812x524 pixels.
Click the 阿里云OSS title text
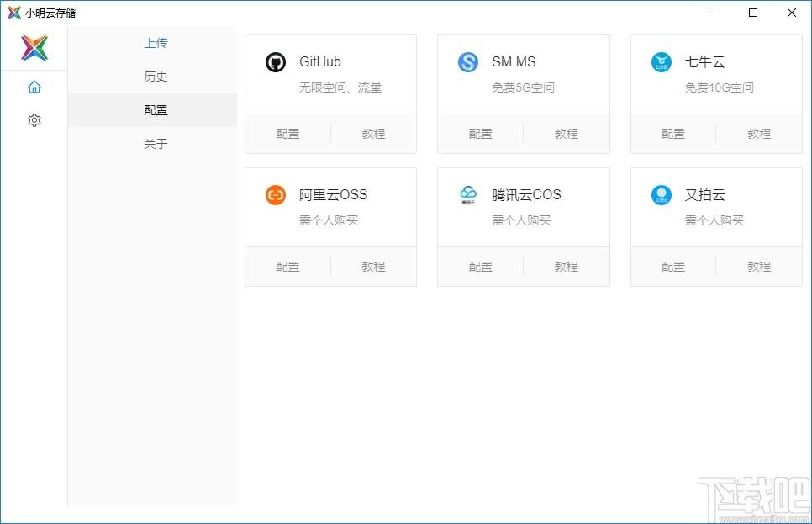333,194
